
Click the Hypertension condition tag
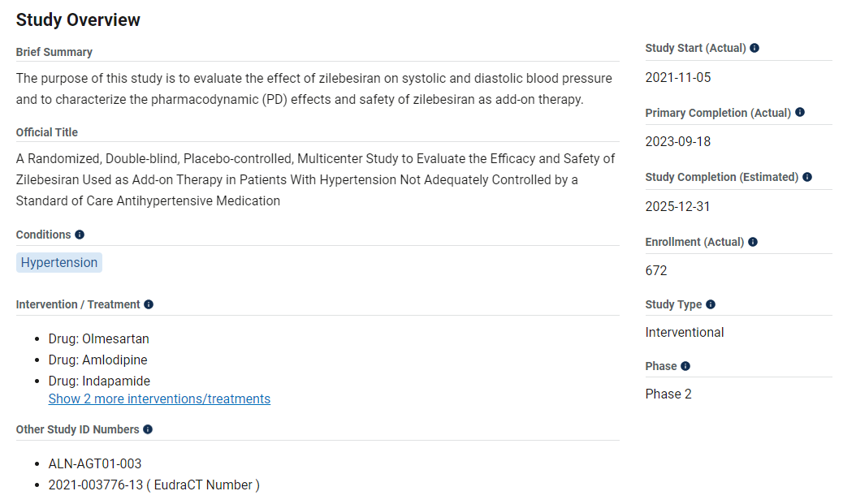pyautogui.click(x=59, y=262)
